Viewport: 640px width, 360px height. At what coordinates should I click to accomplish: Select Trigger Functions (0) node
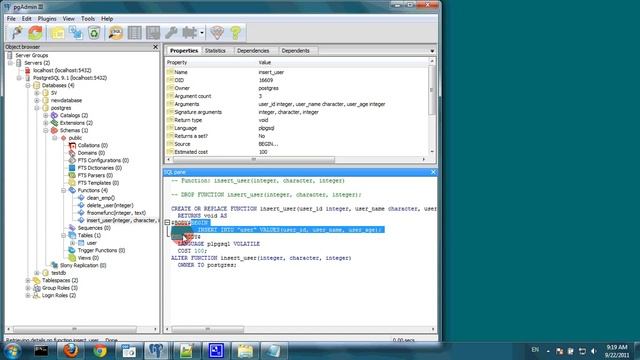click(101, 251)
